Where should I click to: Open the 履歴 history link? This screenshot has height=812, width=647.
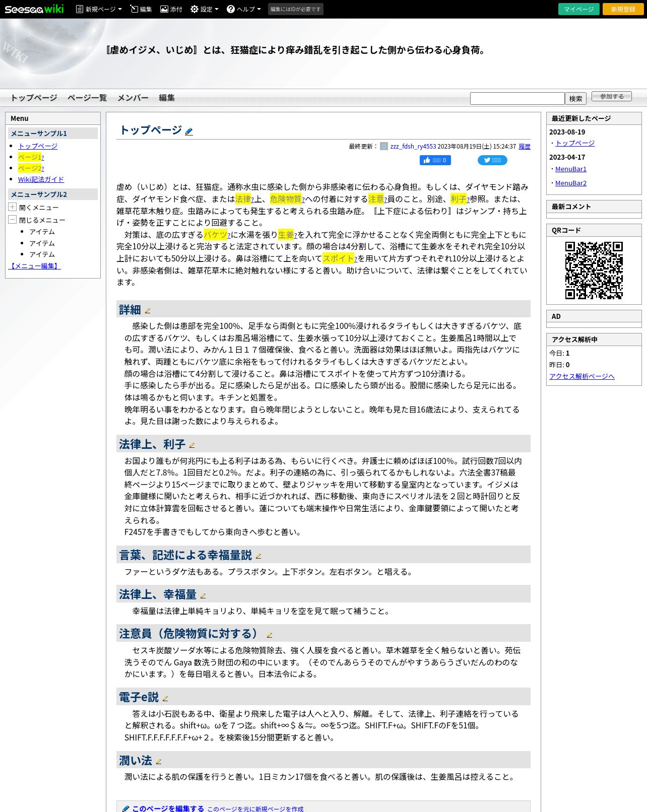tap(525, 147)
